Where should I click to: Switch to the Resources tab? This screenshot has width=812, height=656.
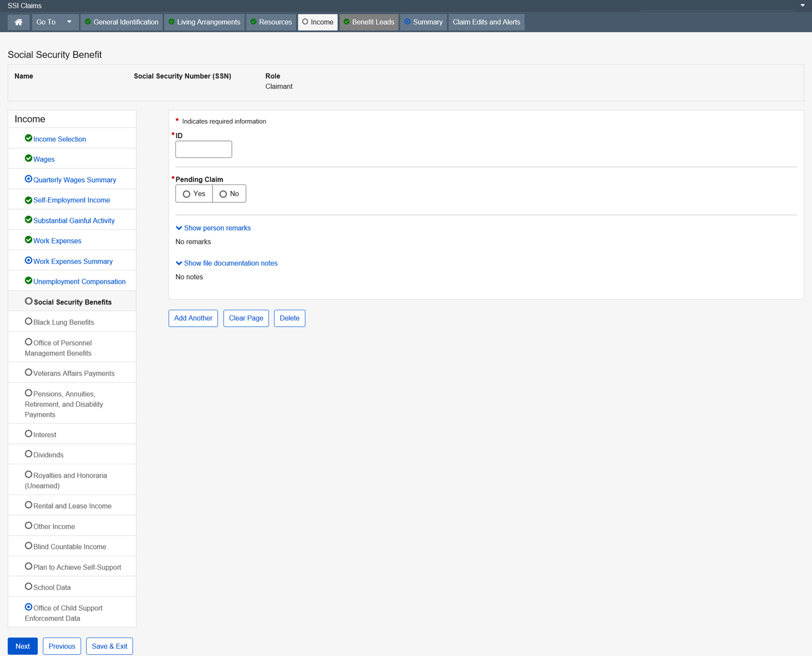click(271, 22)
